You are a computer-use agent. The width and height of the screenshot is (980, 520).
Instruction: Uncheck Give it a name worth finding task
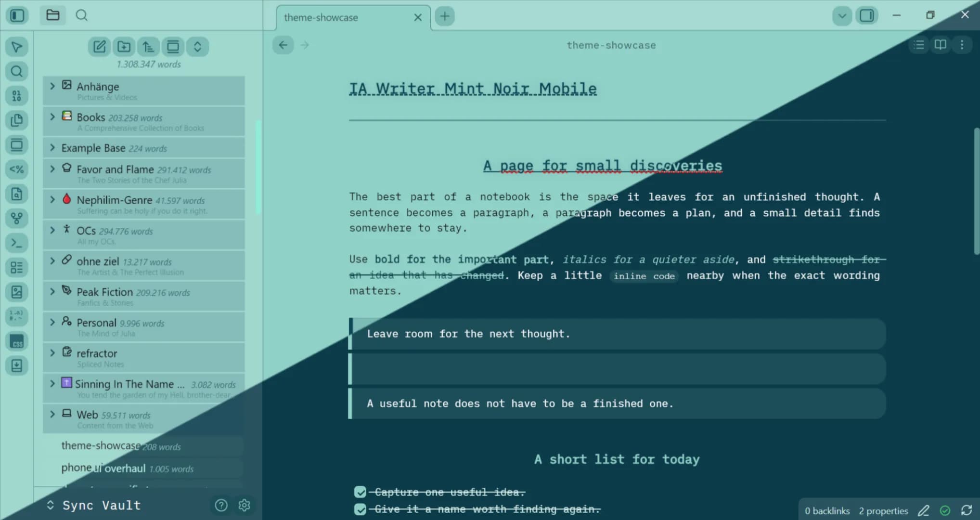pos(360,509)
